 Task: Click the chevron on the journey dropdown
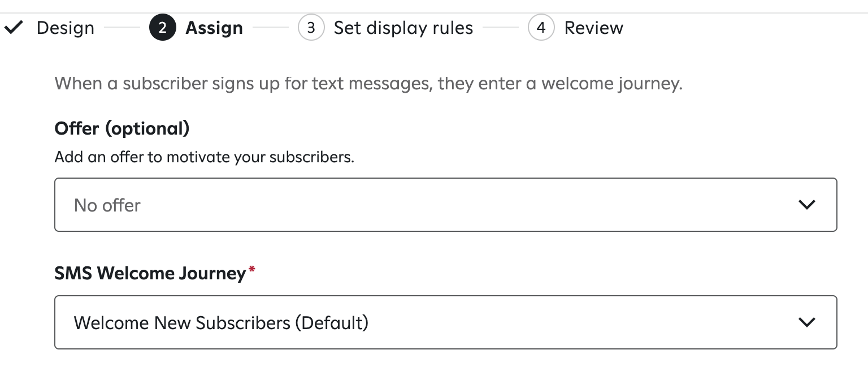tap(807, 322)
